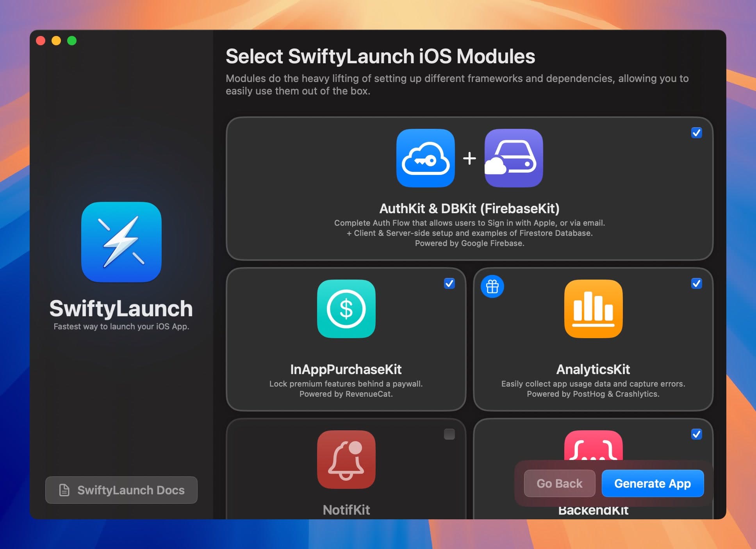Click the AnalyticsKit orange bar chart icon
The height and width of the screenshot is (549, 756).
(x=594, y=309)
